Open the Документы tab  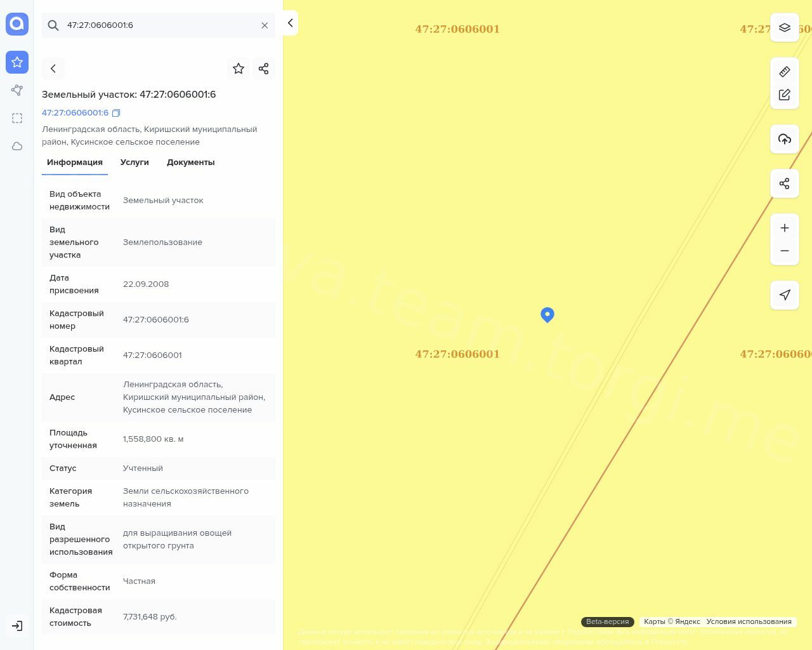(x=190, y=162)
